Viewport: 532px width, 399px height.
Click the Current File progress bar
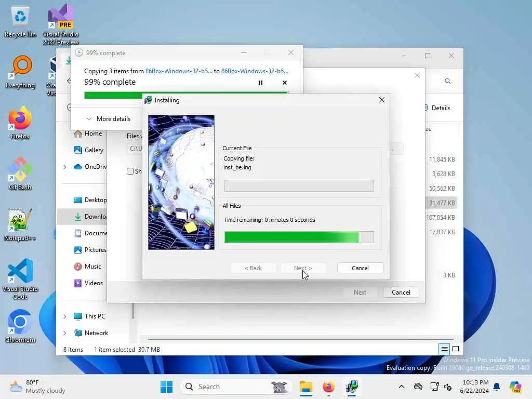click(299, 185)
